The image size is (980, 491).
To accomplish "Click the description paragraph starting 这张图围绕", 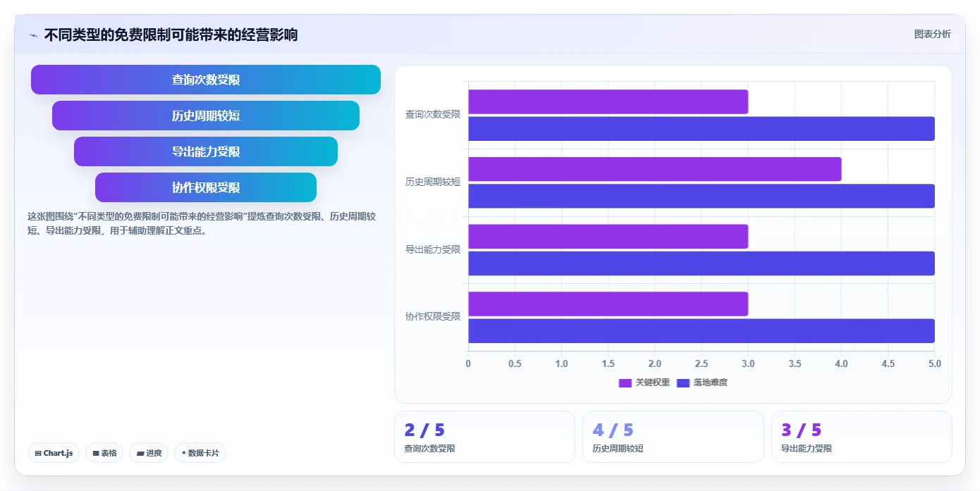I will click(x=202, y=223).
